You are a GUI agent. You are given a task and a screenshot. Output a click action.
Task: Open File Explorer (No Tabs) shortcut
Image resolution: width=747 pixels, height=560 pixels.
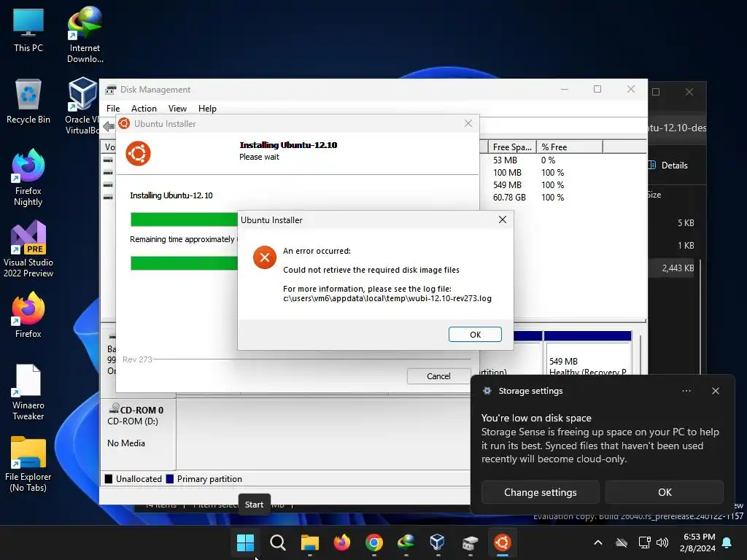pyautogui.click(x=28, y=464)
